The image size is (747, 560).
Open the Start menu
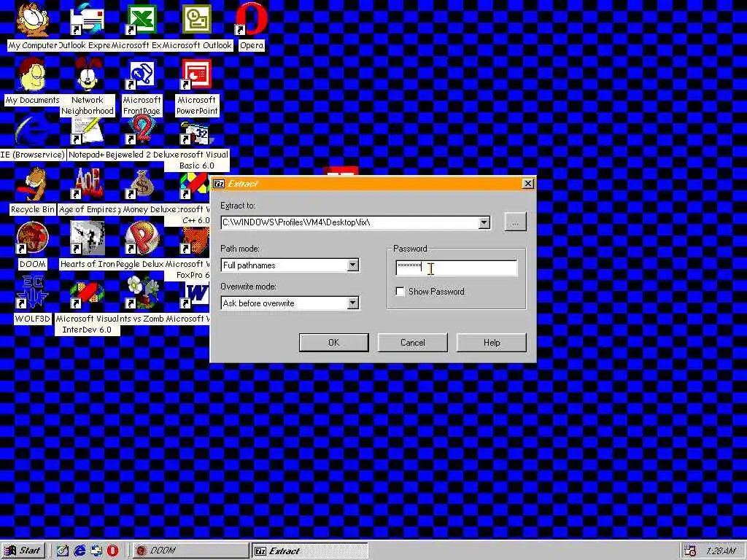[23, 551]
